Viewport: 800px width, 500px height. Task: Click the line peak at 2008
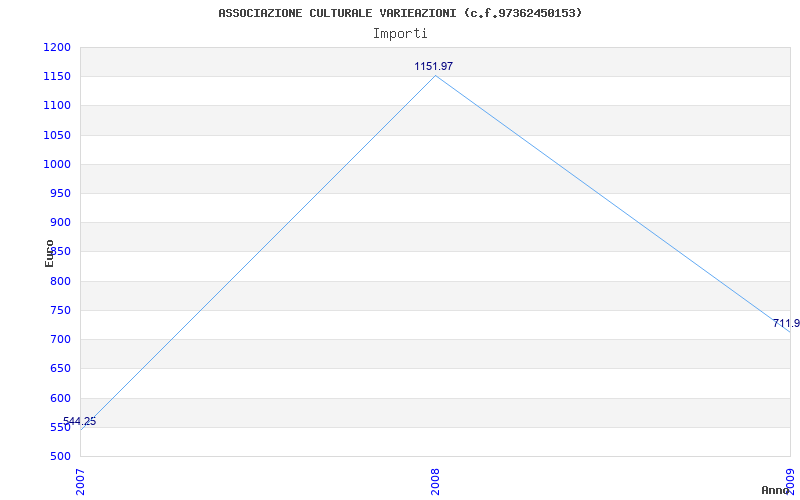[435, 76]
